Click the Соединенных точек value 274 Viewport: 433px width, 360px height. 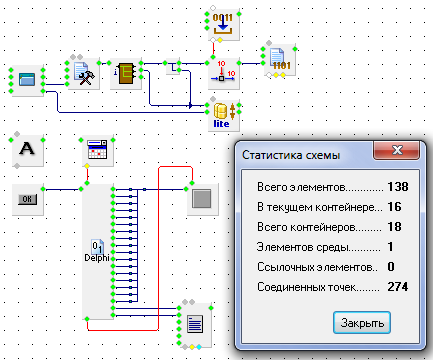click(x=397, y=287)
